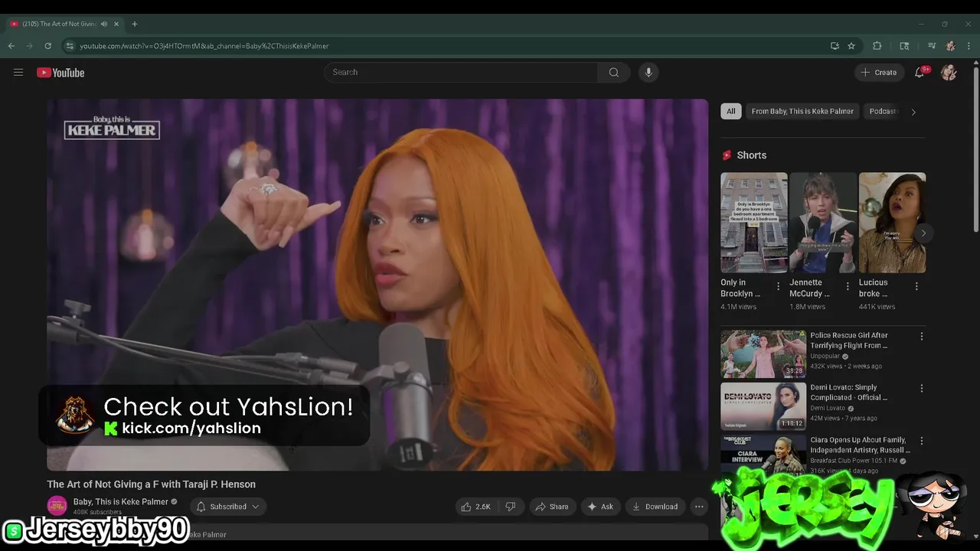The width and height of the screenshot is (980, 551).
Task: Click the Download button
Action: click(x=655, y=507)
